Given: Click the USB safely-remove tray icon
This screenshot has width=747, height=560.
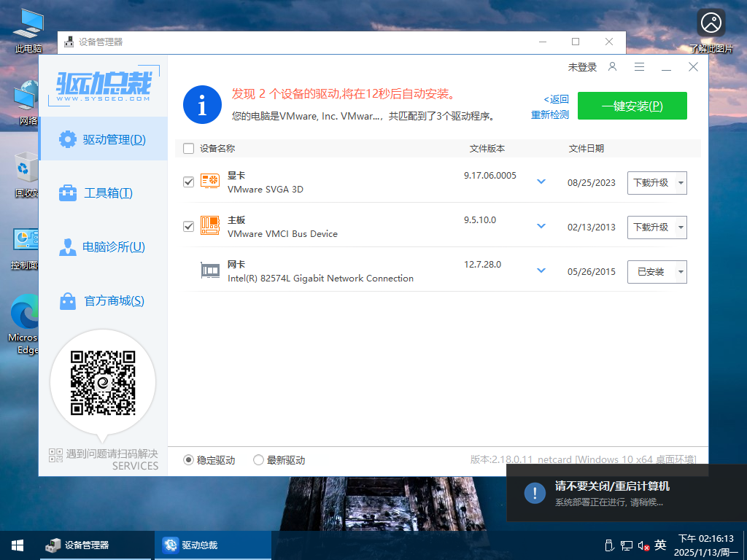Looking at the screenshot, I should 609,545.
